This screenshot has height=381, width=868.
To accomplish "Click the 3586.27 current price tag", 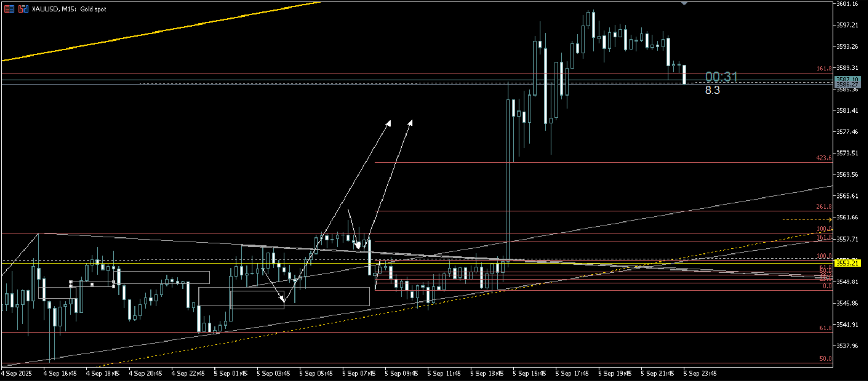I will [847, 85].
